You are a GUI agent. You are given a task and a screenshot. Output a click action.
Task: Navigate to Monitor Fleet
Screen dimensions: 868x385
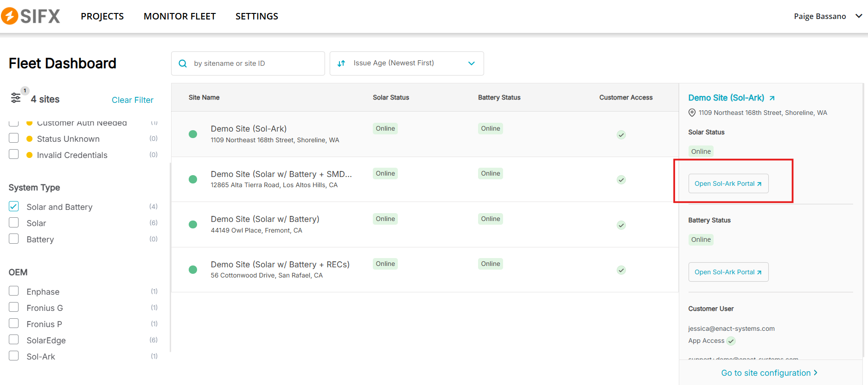click(x=179, y=16)
